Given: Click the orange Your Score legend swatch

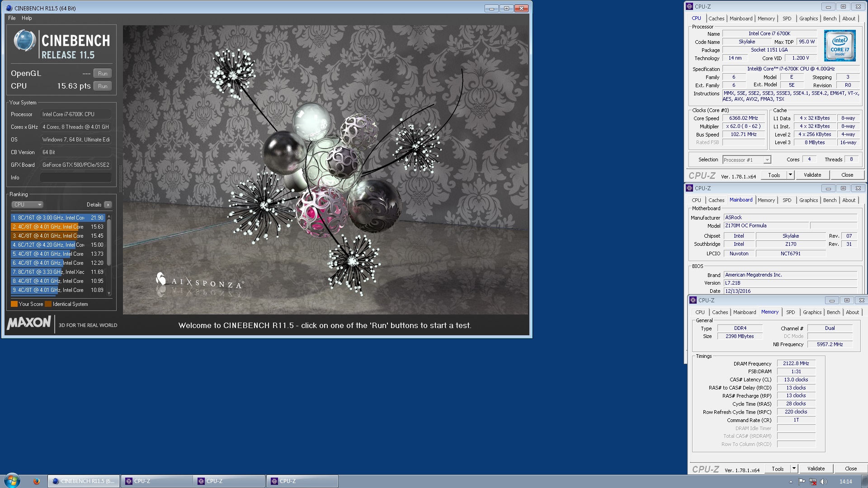Looking at the screenshot, I should pyautogui.click(x=14, y=304).
